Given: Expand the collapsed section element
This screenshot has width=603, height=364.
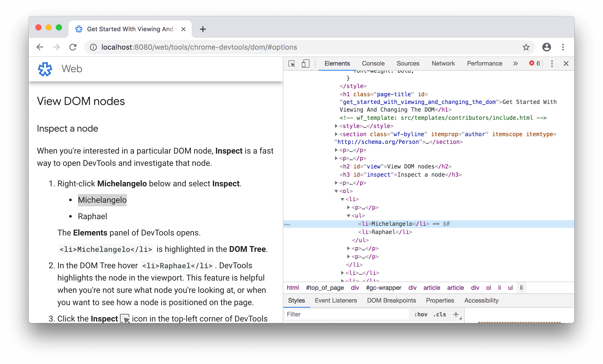Looking at the screenshot, I should click(336, 134).
